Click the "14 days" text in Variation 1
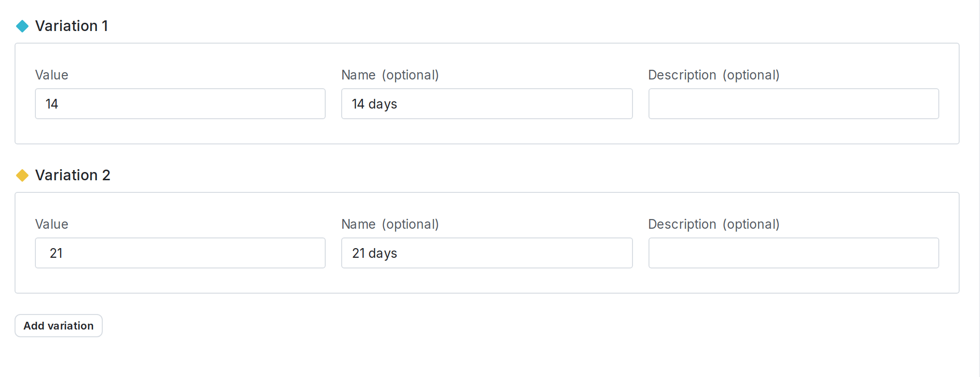The height and width of the screenshot is (377, 980). point(374,104)
